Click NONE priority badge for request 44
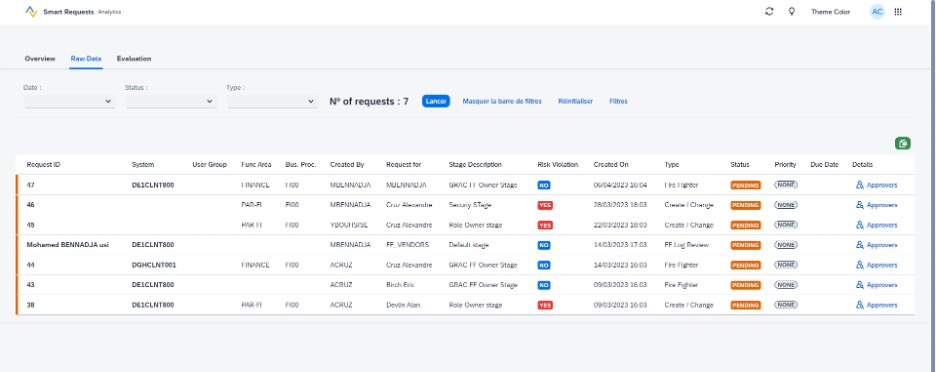The height and width of the screenshot is (372, 936). point(786,265)
